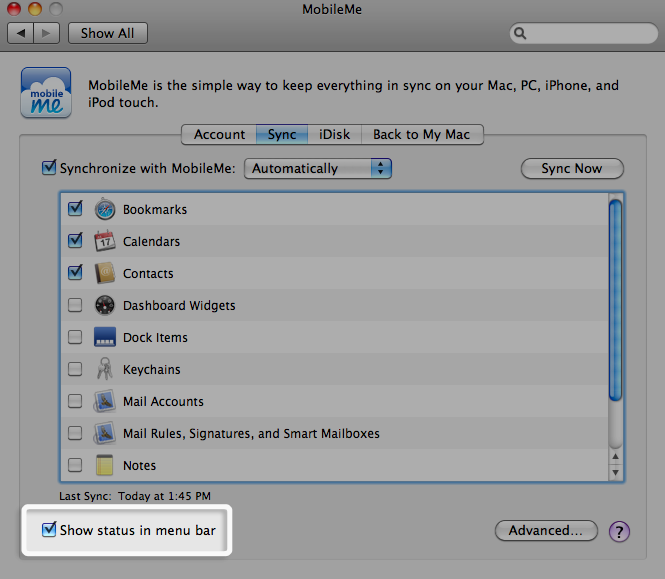The height and width of the screenshot is (579, 665).
Task: Click the Notes notepad icon
Action: 105,466
